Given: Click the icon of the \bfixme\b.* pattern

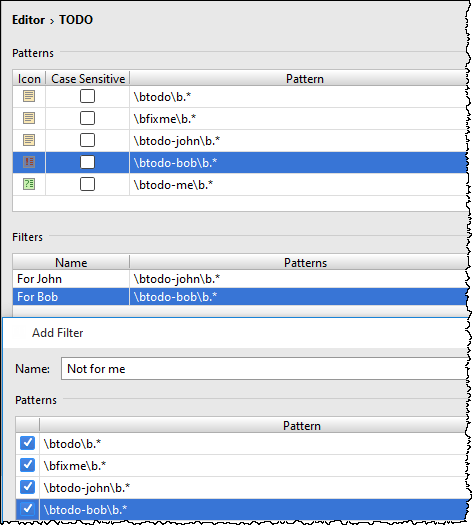Looking at the screenshot, I should click(29, 118).
